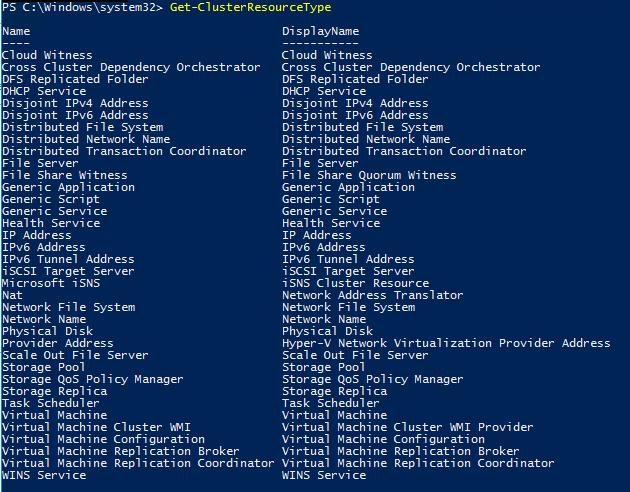Click the PS C:\Windows\system32 prompt
630x492 pixels.
(x=82, y=7)
